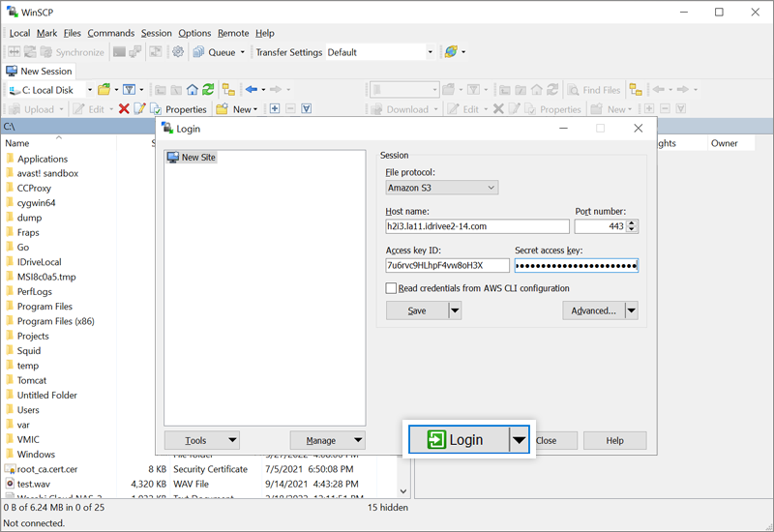774x532 pixels.
Task: Click the local directory tree icon
Action: click(x=228, y=89)
